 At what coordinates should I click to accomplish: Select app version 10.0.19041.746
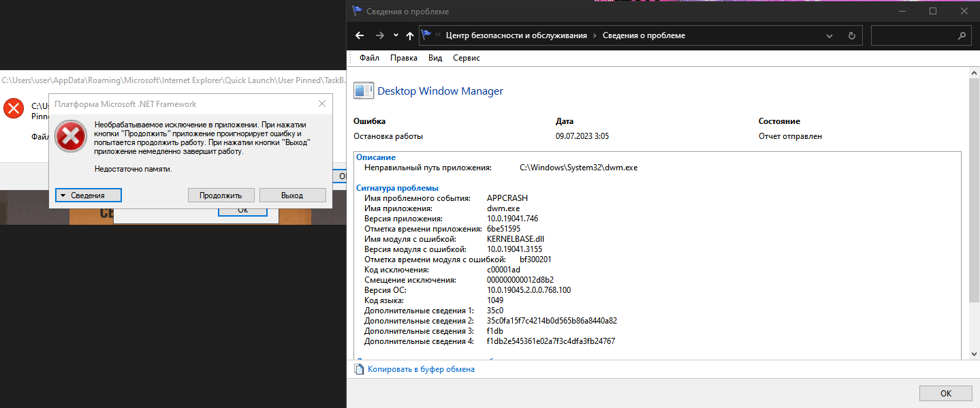[512, 219]
